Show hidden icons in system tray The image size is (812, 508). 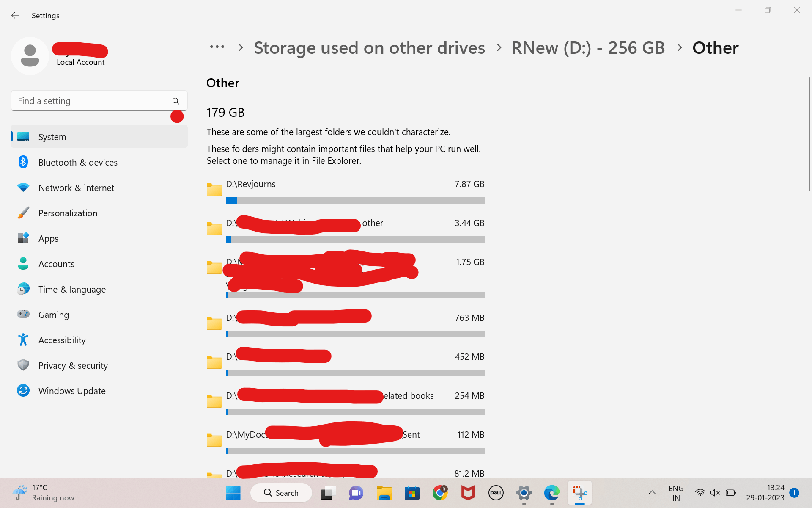pos(652,493)
